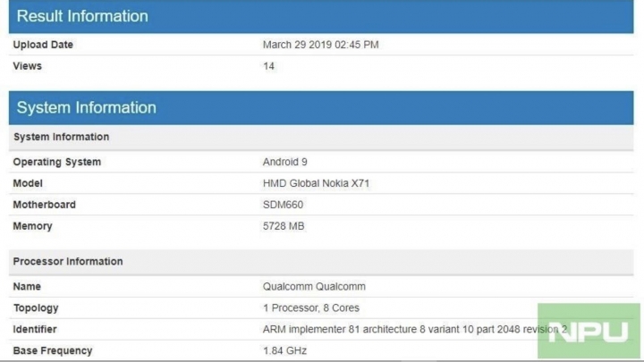This screenshot has width=644, height=362.
Task: Click the NPU watermark logo
Action: 589,331
